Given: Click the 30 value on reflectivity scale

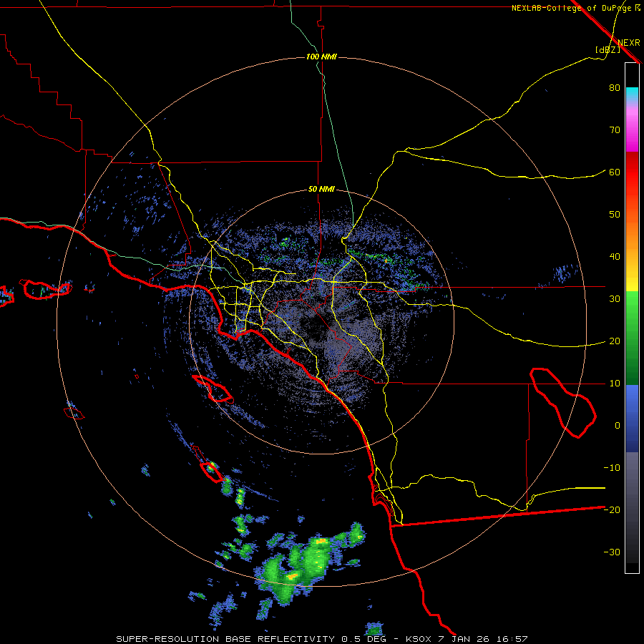Looking at the screenshot, I should pyautogui.click(x=615, y=299).
